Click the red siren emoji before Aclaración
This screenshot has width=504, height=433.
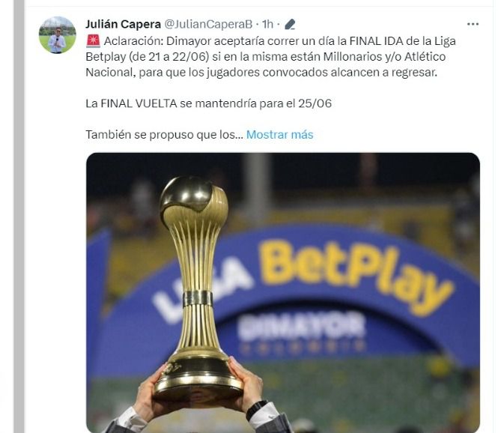click(x=93, y=40)
